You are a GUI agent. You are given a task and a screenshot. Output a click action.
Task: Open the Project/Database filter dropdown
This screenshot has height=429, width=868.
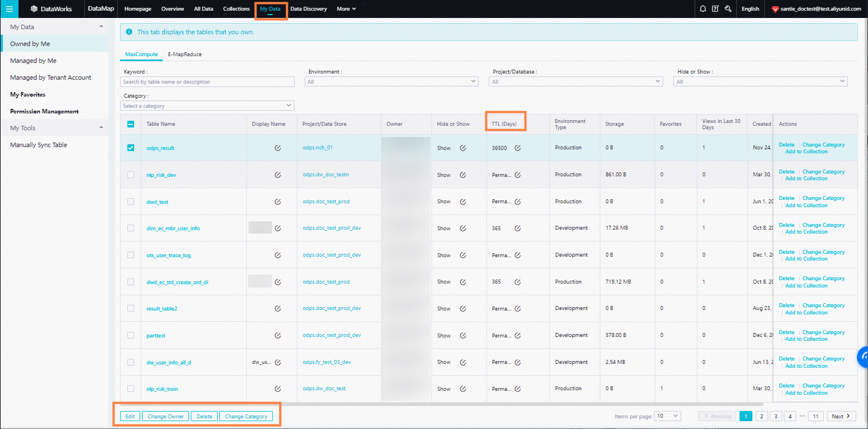pos(576,82)
